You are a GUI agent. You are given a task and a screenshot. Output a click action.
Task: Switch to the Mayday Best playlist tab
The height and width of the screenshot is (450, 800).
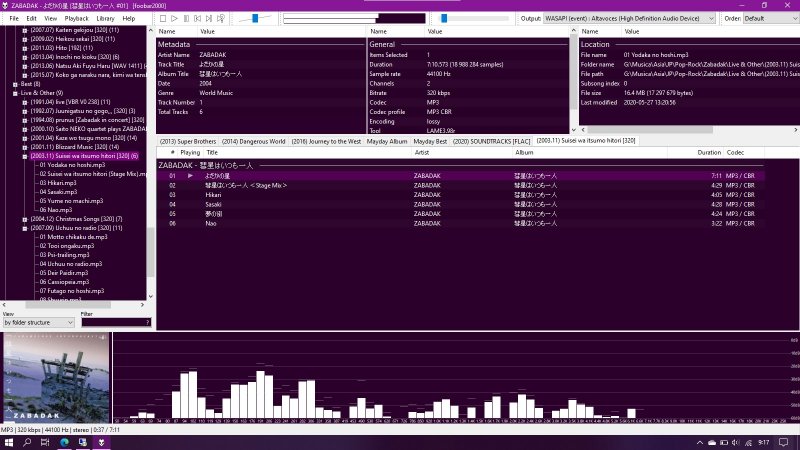point(430,141)
